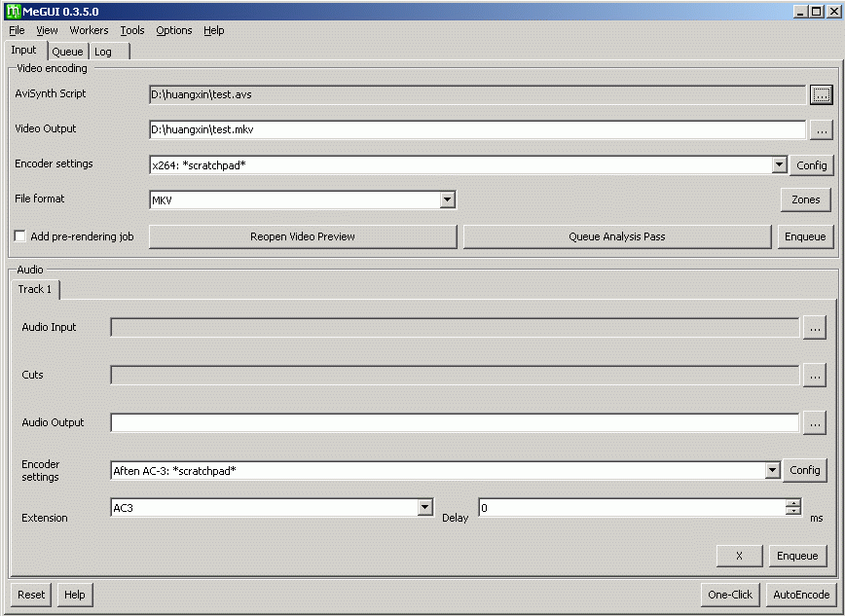Switch to the Queue tab
The width and height of the screenshot is (845, 616).
click(x=67, y=52)
